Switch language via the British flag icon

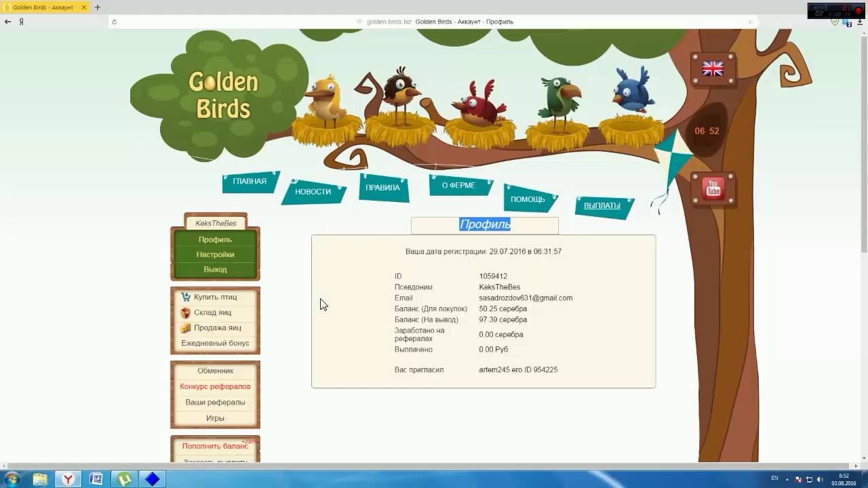pos(713,69)
